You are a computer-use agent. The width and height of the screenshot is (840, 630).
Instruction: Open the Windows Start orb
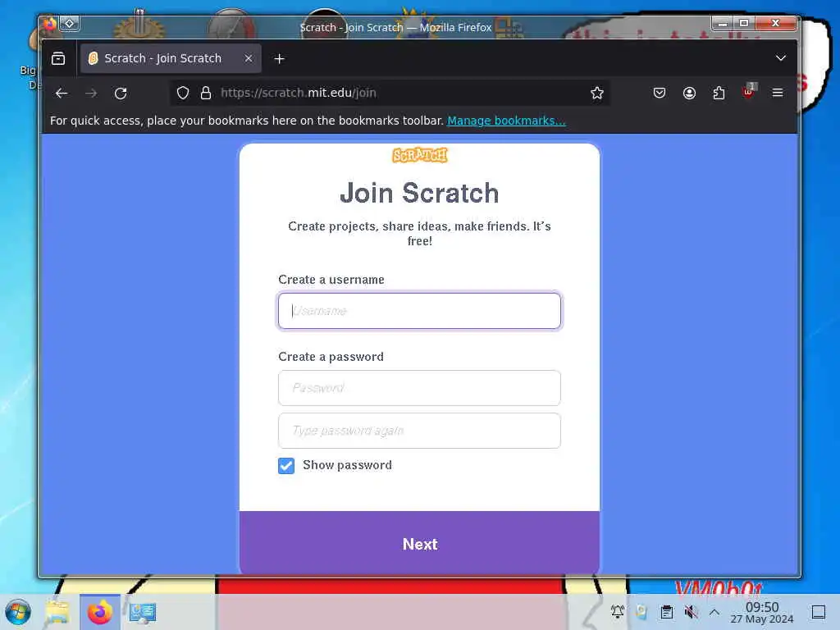(x=18, y=612)
